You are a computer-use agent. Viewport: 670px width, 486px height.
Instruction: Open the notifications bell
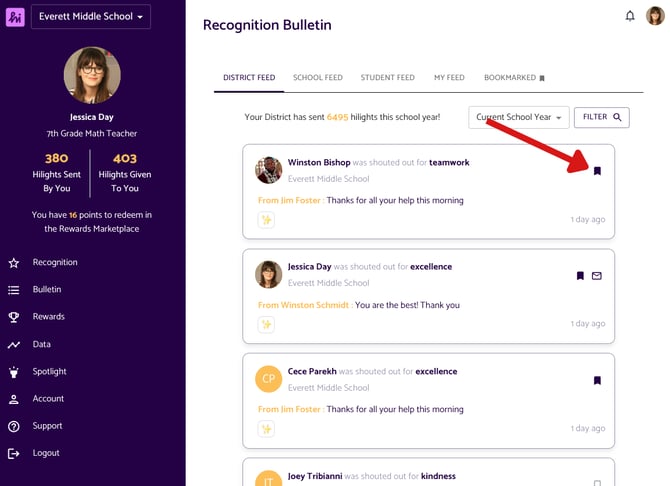point(630,16)
